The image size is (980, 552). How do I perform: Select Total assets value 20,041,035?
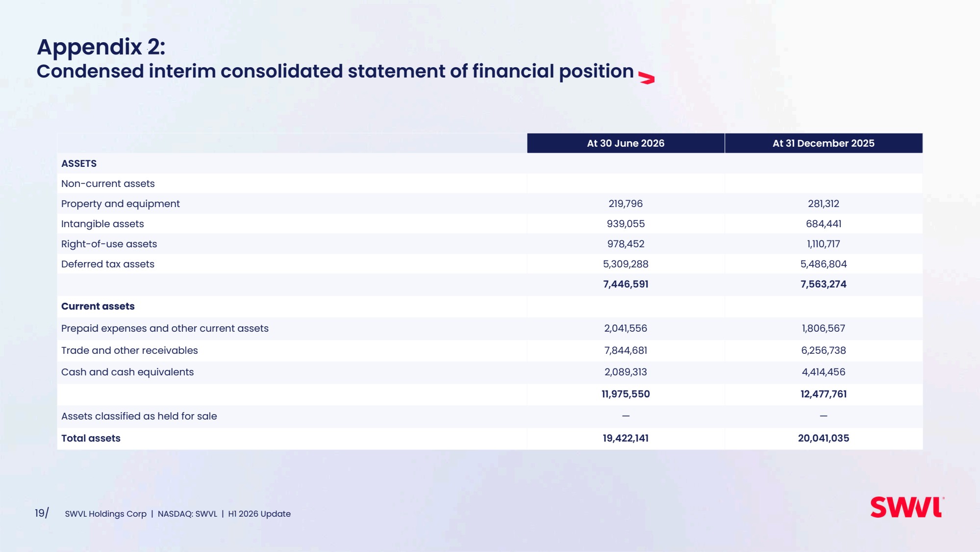pyautogui.click(x=824, y=438)
